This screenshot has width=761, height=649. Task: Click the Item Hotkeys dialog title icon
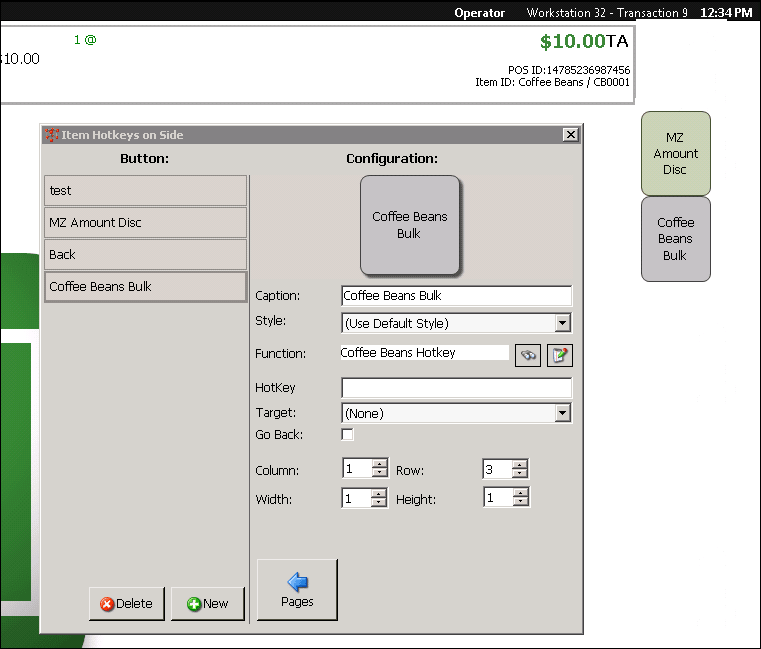point(51,135)
